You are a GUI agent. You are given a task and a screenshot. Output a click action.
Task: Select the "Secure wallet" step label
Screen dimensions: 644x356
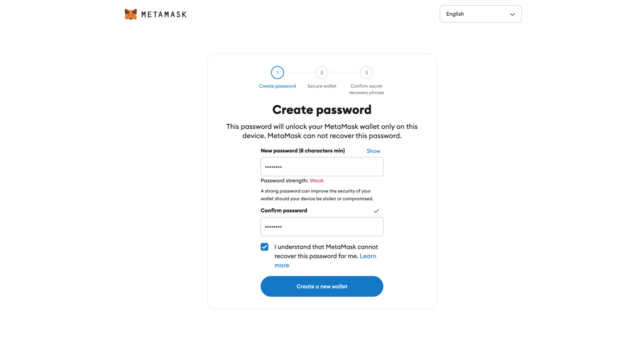click(x=322, y=86)
